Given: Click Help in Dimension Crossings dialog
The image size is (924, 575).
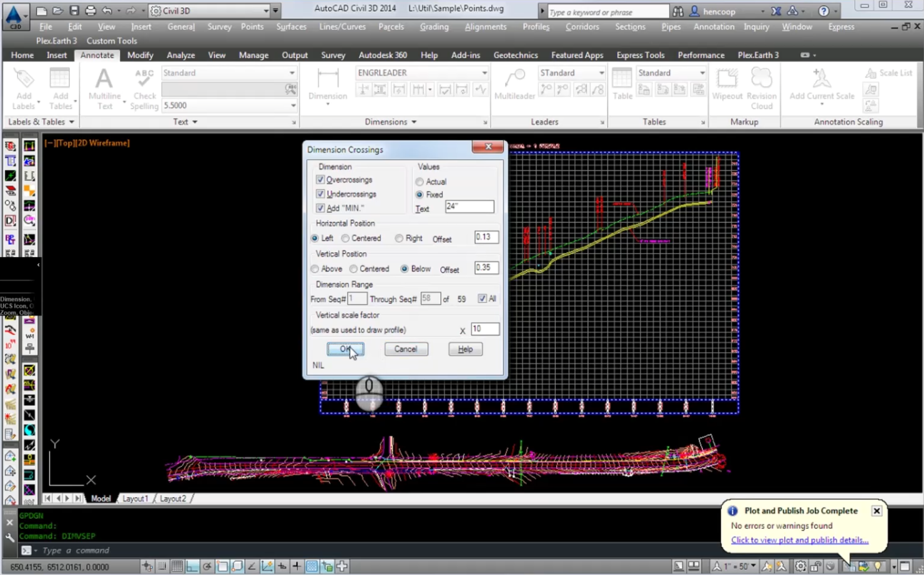Looking at the screenshot, I should [465, 349].
